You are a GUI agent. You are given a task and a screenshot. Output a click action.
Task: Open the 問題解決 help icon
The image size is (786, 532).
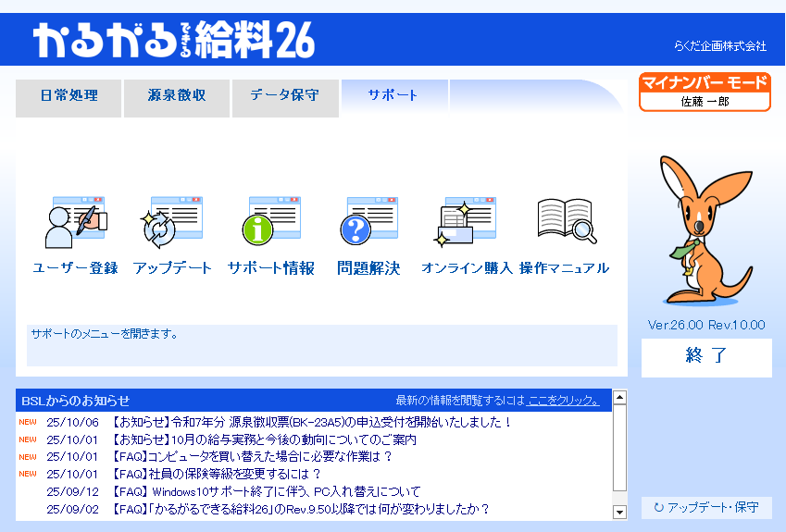[368, 224]
